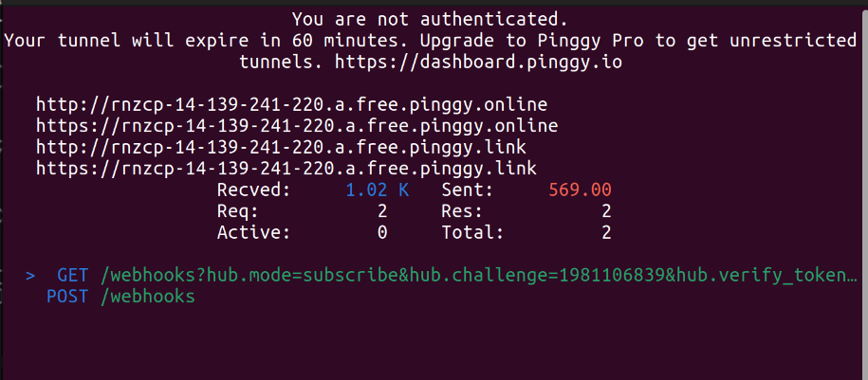The width and height of the screenshot is (868, 380).
Task: Click the 'Res:' label
Action: [x=462, y=211]
